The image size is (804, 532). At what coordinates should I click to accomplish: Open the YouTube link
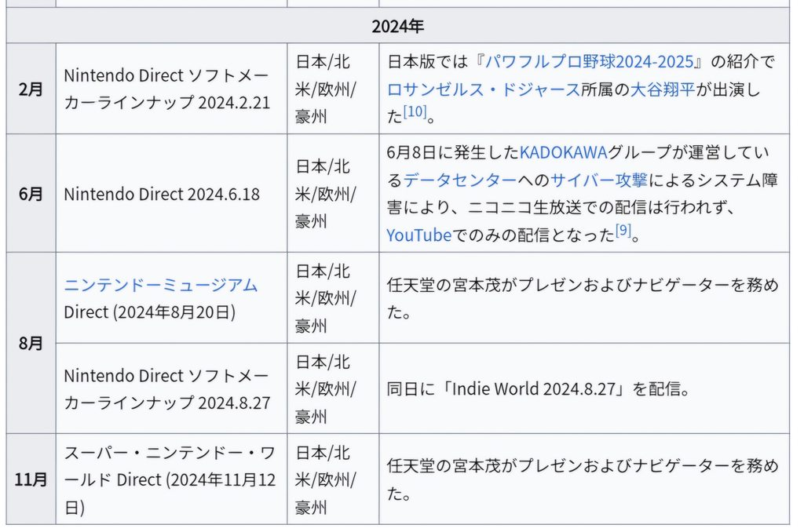click(x=418, y=235)
